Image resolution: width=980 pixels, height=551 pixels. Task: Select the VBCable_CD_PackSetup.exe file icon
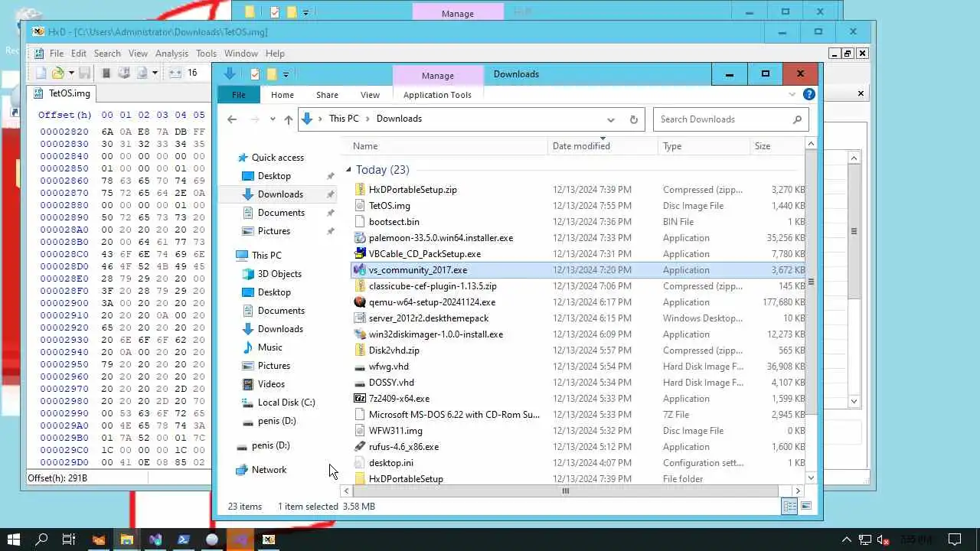point(360,253)
